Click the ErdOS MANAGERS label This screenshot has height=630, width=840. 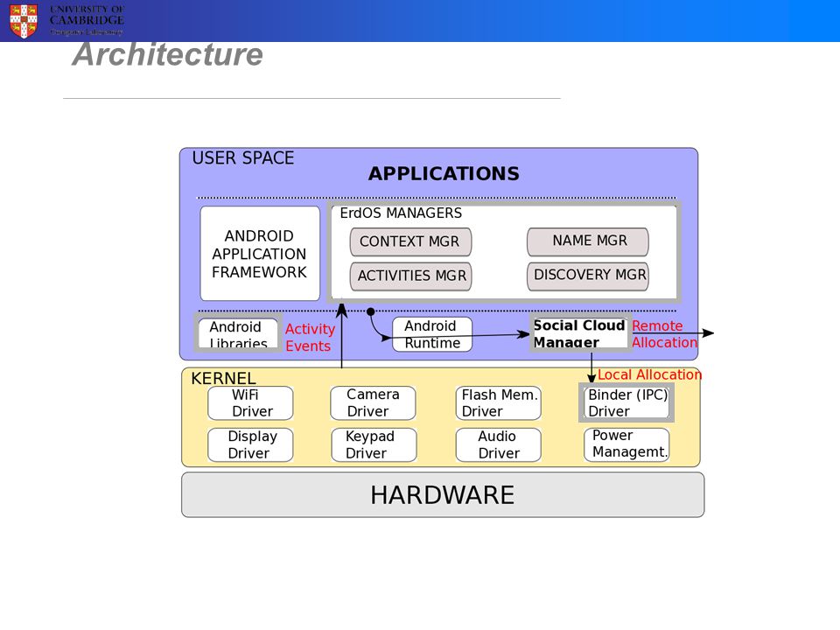(x=401, y=213)
